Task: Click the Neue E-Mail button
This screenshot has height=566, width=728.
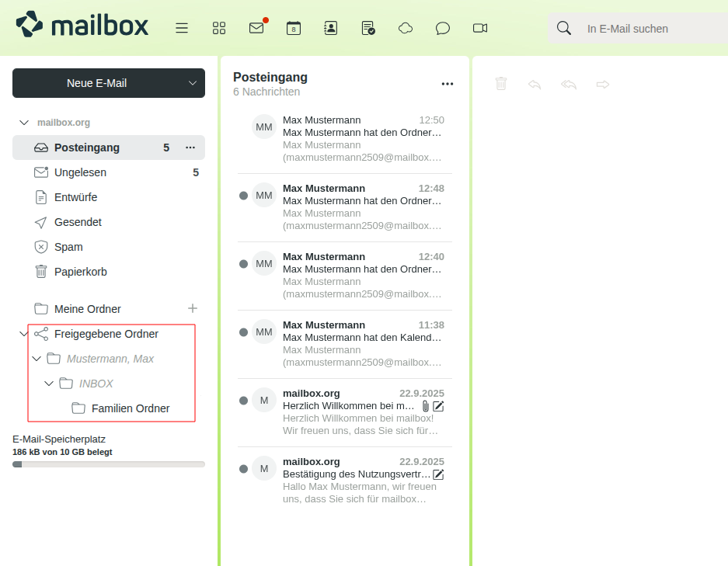Action: [96, 83]
